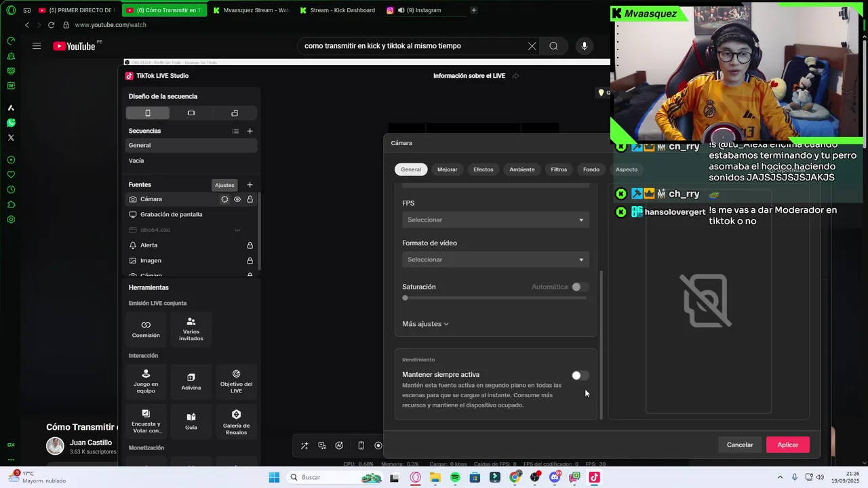
Task: Switch to the Filtros tab
Action: coord(559,169)
